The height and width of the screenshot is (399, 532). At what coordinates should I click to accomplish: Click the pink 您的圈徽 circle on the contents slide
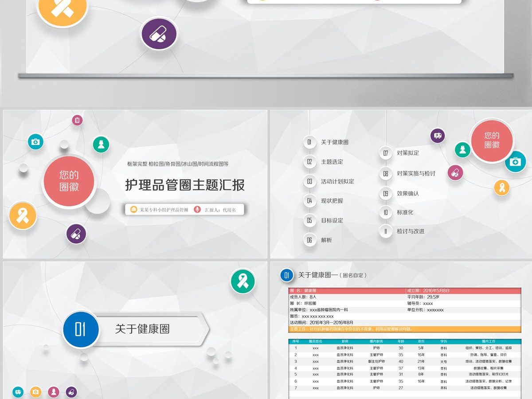(492, 140)
